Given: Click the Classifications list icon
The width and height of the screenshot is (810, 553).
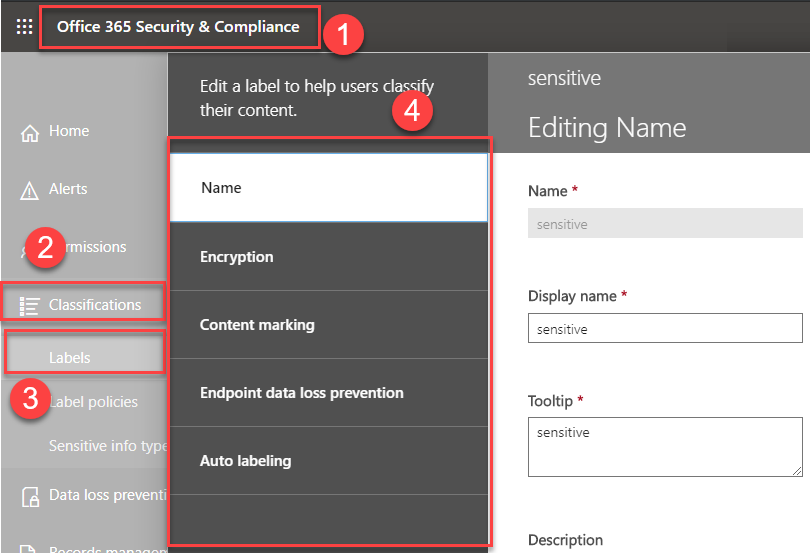Looking at the screenshot, I should coord(30,305).
